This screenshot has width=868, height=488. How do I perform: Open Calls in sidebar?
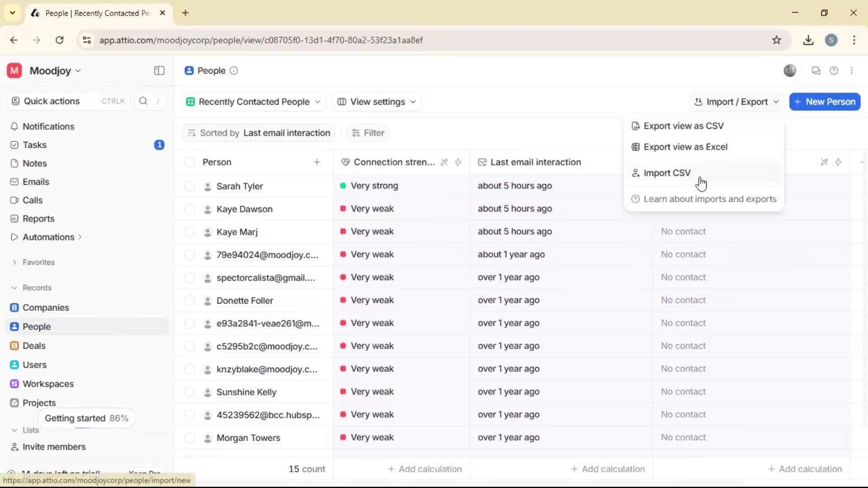click(33, 200)
